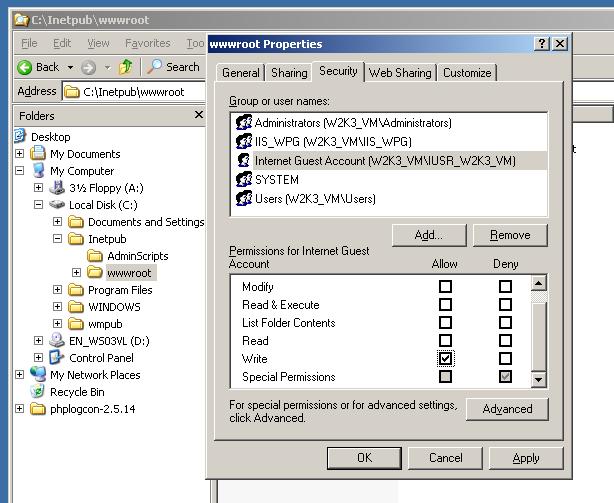Click the IIS_WPG group icon
The height and width of the screenshot is (503, 614).
point(244,141)
